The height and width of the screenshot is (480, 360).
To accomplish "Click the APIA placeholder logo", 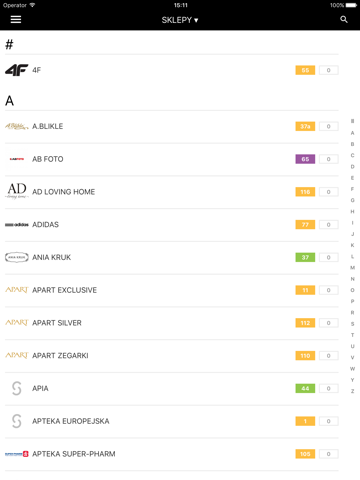I will click(17, 388).
